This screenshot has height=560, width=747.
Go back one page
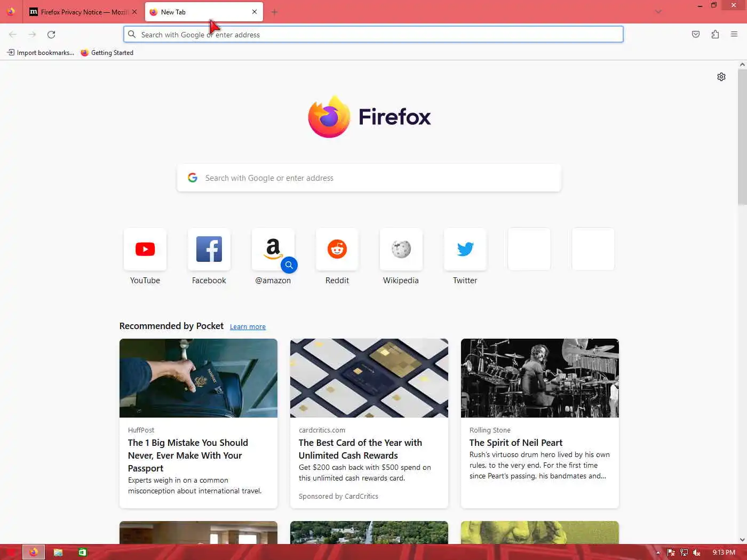click(x=13, y=35)
